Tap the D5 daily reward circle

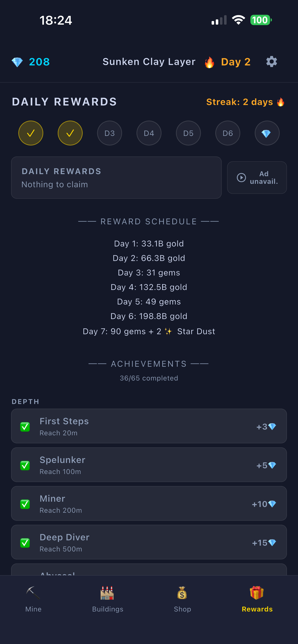(x=188, y=133)
